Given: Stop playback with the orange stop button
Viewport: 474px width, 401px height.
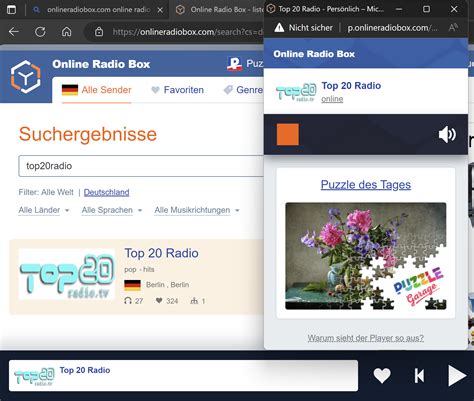Looking at the screenshot, I should (288, 134).
